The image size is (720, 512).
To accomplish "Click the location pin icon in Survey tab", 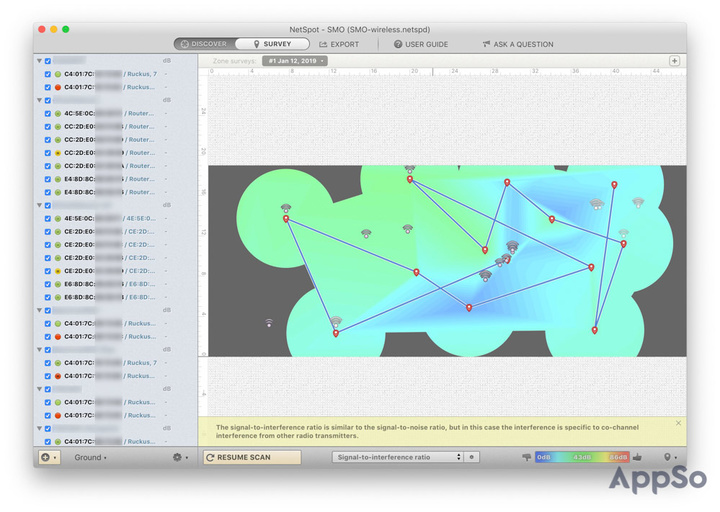I will pos(257,44).
